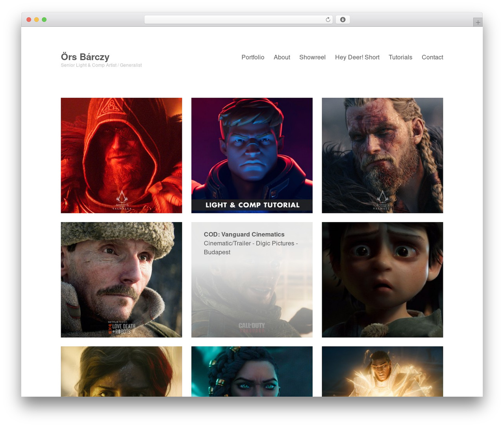Open the Light & Comp Tutorial thumbnail
This screenshot has width=504, height=427.
pyautogui.click(x=252, y=155)
